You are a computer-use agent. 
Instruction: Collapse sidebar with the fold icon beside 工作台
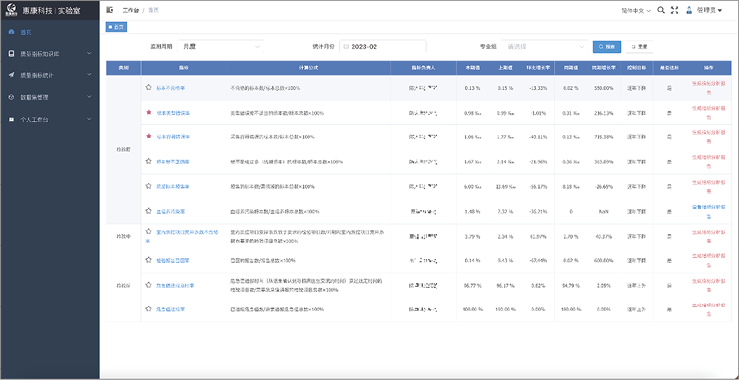(x=110, y=10)
